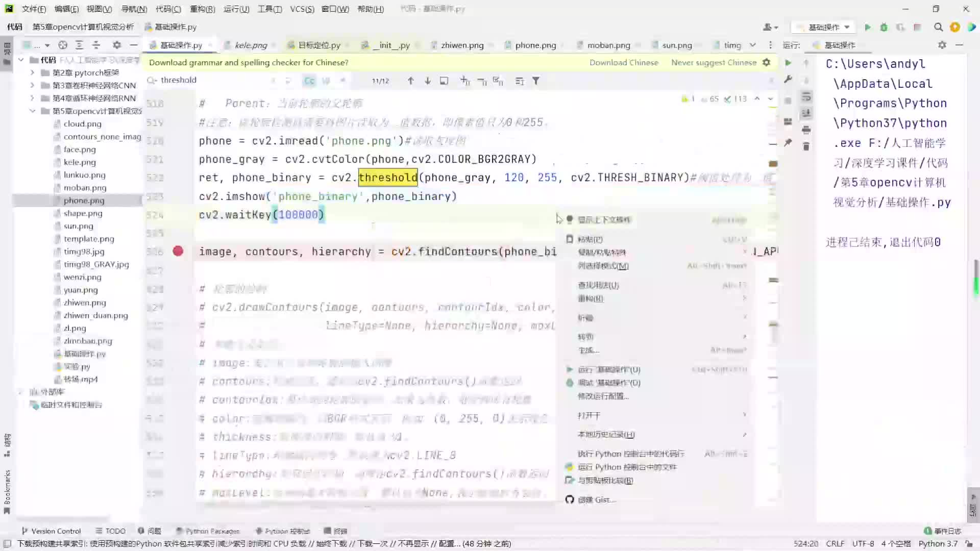980x551 pixels.
Task: Click the search results filter icon
Action: tap(536, 81)
